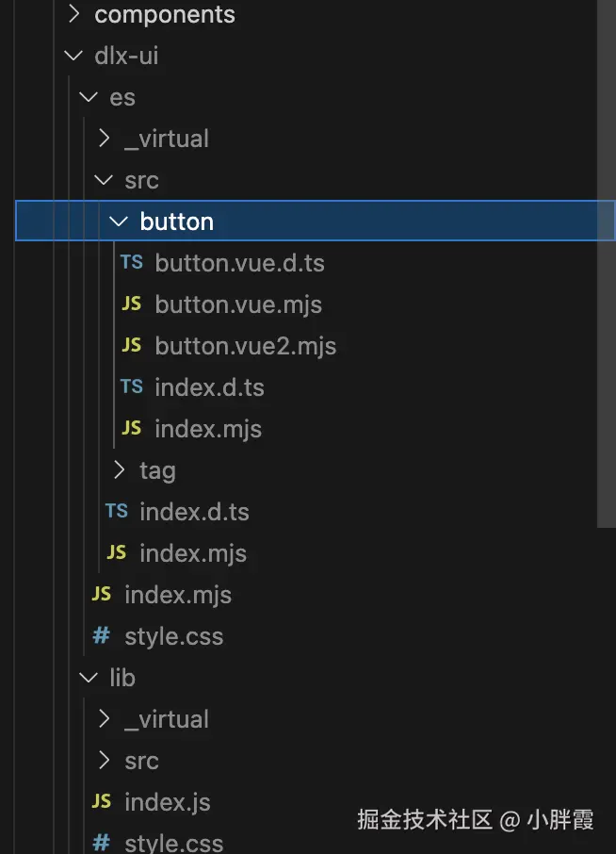
Task: Open index.js in the lib folder
Action: (x=167, y=802)
